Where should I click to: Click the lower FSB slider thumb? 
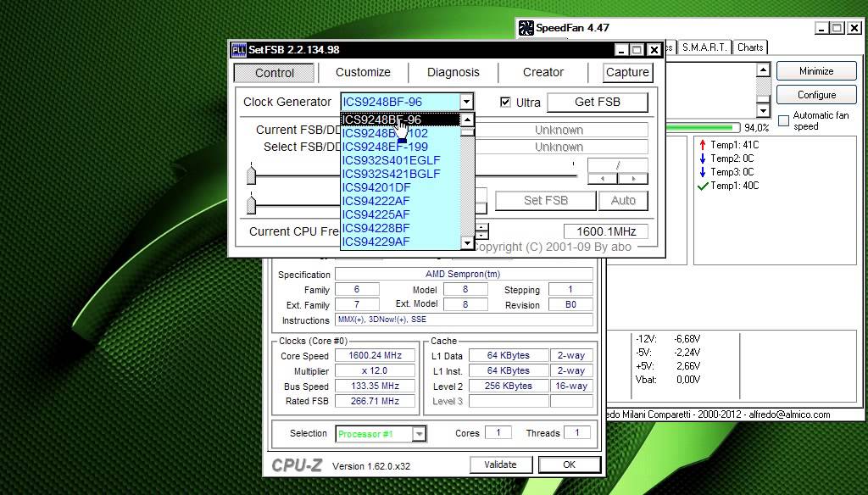251,203
